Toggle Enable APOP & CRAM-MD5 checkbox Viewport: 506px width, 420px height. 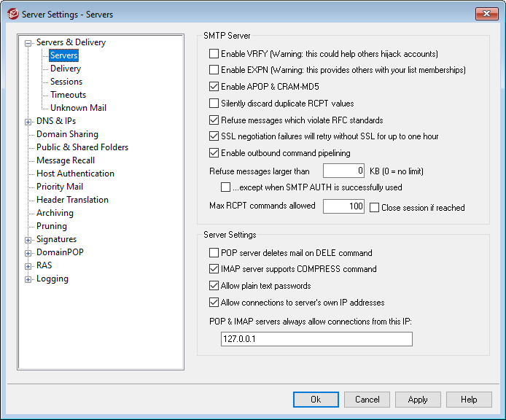click(x=214, y=87)
